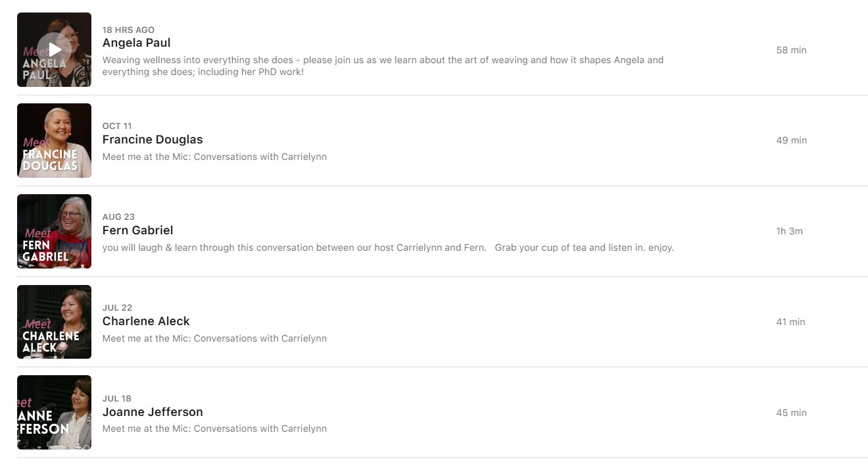868x466 pixels.
Task: Click the 1h 3m episode duration
Action: (x=789, y=231)
